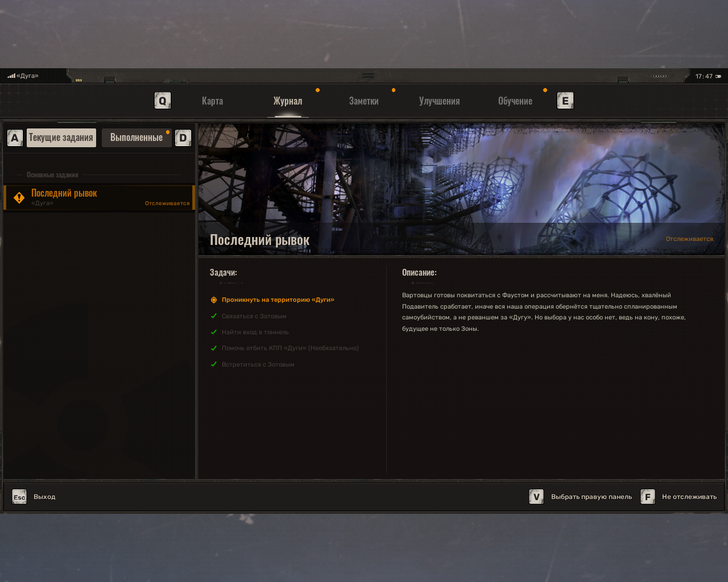
Task: Open the Карта tab
Action: click(x=212, y=101)
